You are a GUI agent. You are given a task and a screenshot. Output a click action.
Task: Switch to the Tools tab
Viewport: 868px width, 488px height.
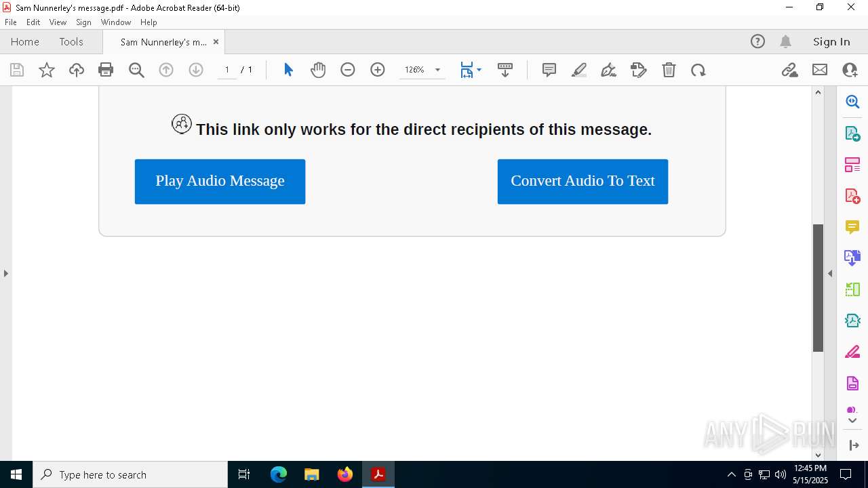[71, 42]
